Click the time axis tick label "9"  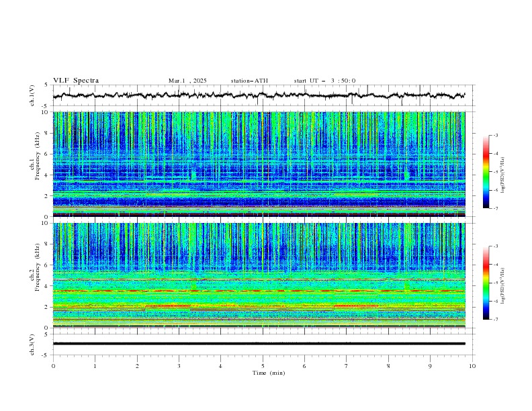430,366
